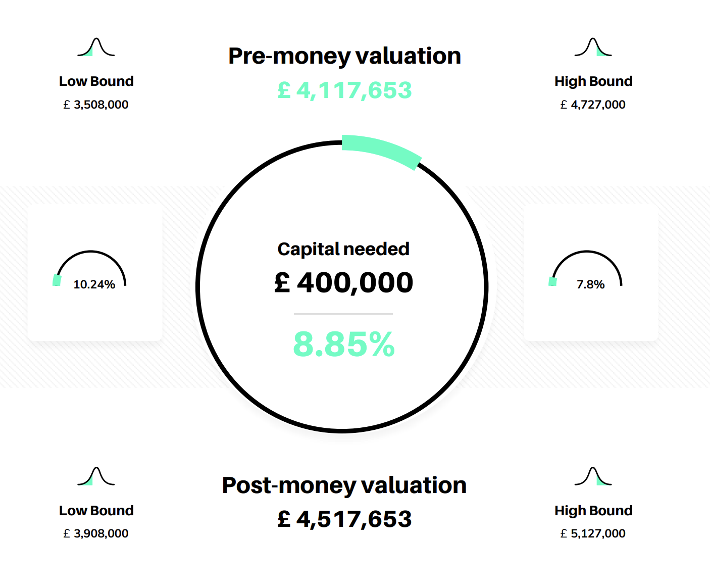Click the £ 4,517,653 post-money value
The height and width of the screenshot is (588, 710).
point(344,519)
